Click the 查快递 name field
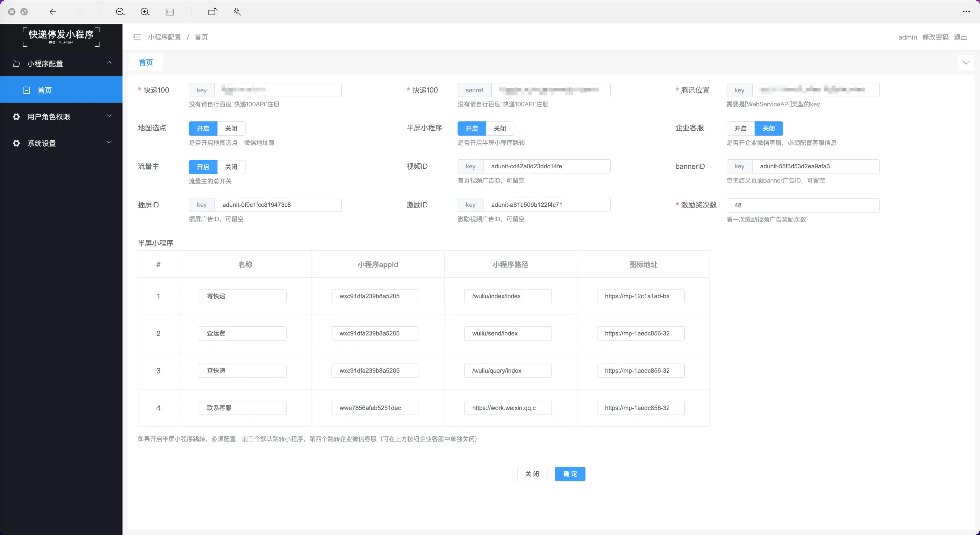 click(242, 370)
